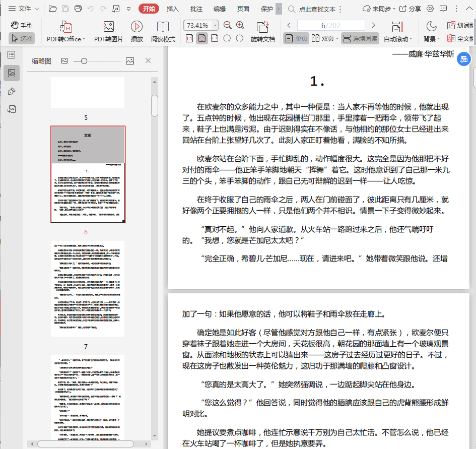476x449 pixels.
Task: Adjust the thumbnail size slider handle
Action: coord(84,61)
